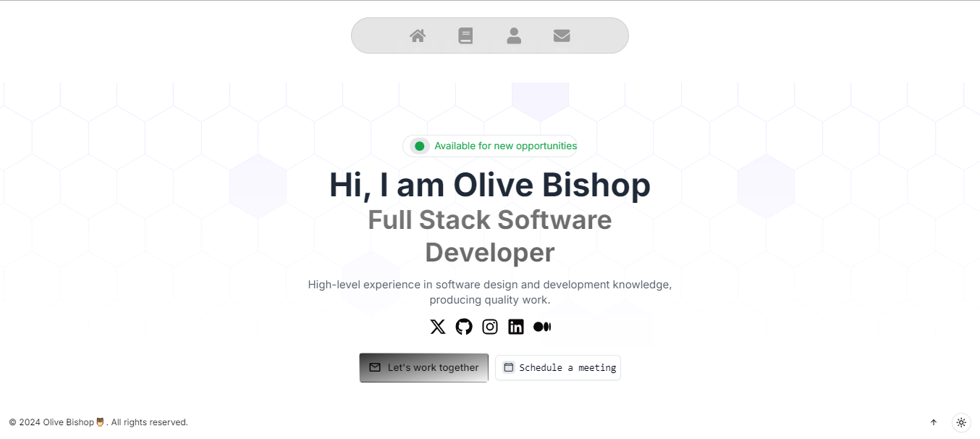The width and height of the screenshot is (980, 439).
Task: Click the 'Olive Bishop' name in the footer
Action: [67, 422]
